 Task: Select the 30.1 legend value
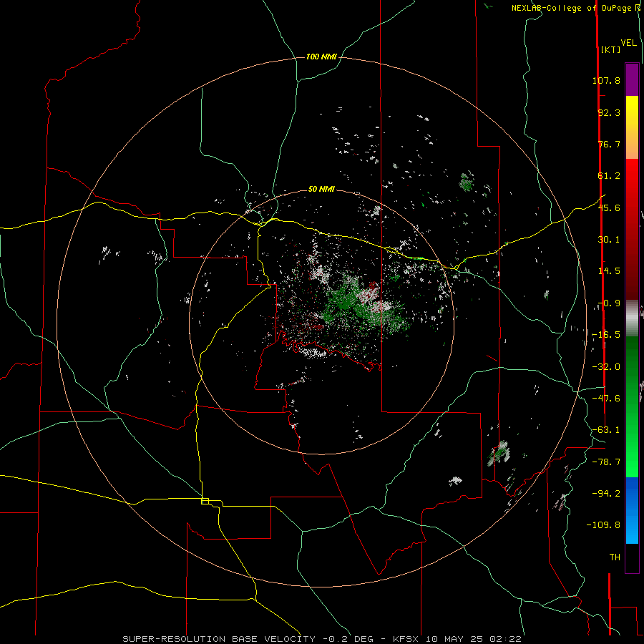(x=609, y=240)
